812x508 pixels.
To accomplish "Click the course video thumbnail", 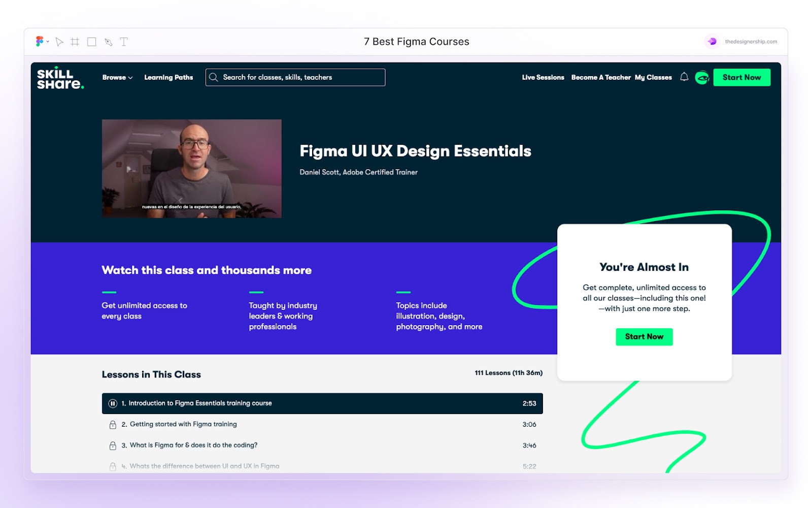I will [x=192, y=168].
